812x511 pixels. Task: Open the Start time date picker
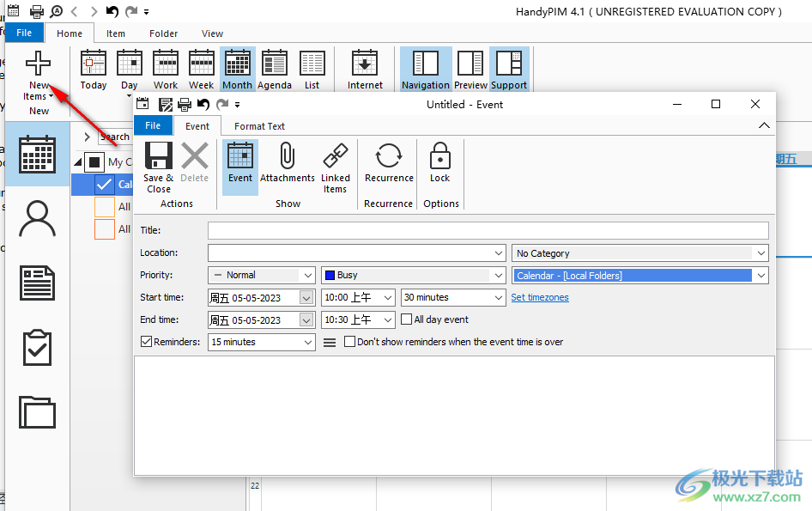tap(306, 297)
